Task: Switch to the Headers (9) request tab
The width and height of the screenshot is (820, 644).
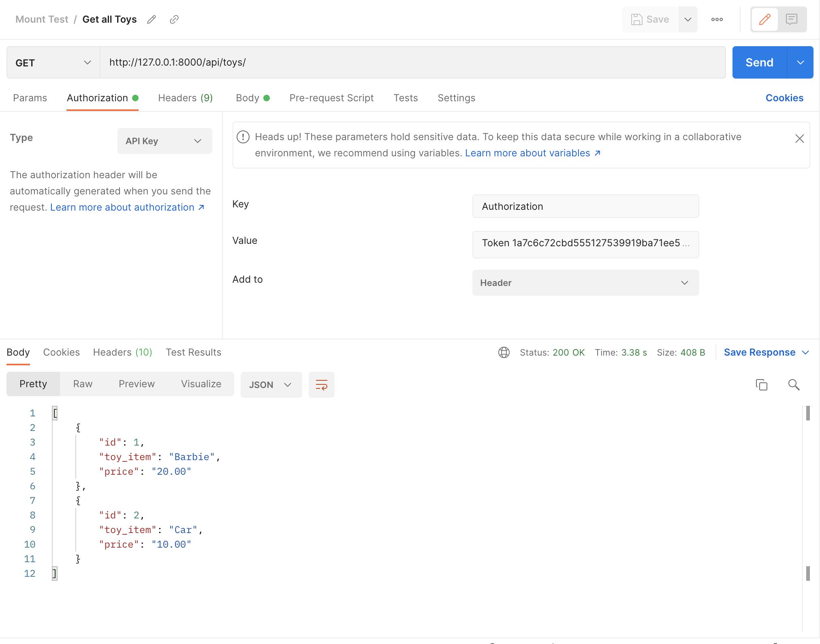Action: coord(185,98)
